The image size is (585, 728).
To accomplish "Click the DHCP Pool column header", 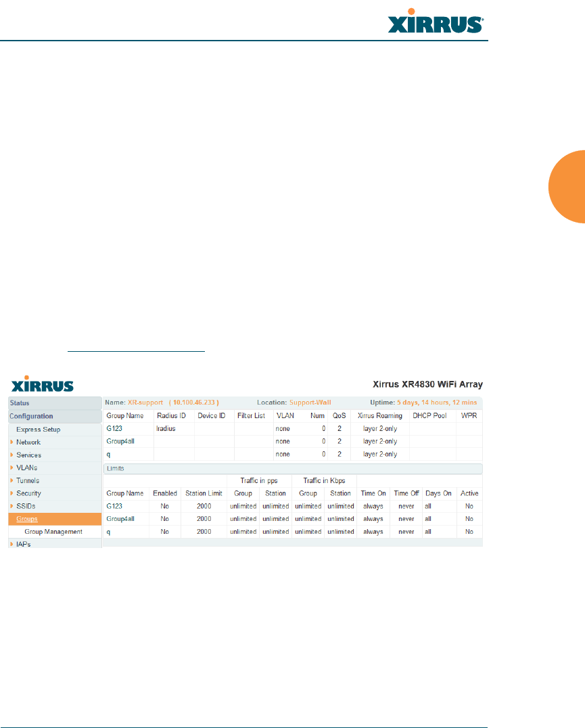I will [429, 415].
